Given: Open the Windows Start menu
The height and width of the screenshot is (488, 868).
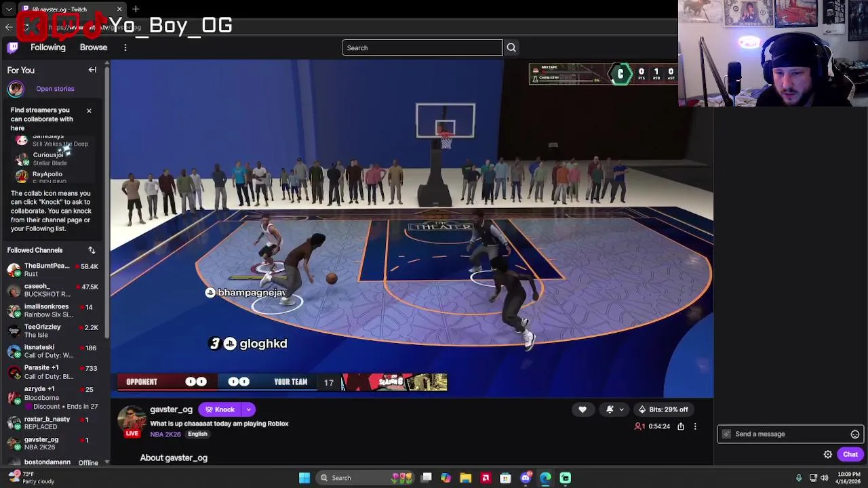Looking at the screenshot, I should (x=304, y=478).
